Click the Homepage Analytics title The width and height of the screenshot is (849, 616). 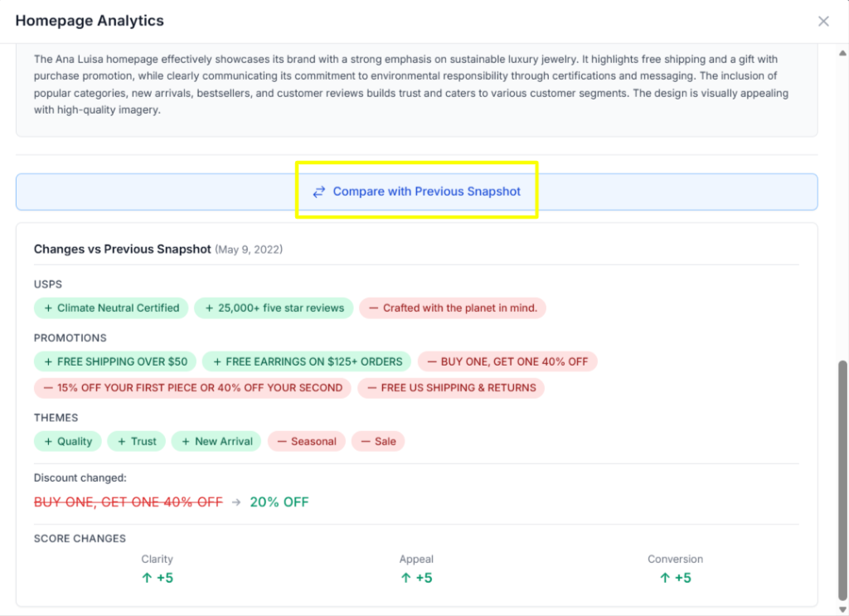pos(90,21)
